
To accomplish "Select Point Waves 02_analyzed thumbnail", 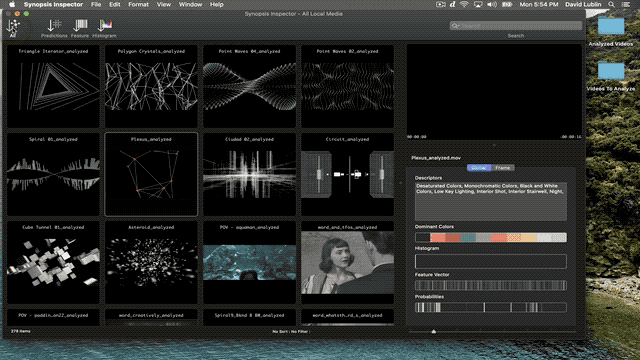I will tap(347, 87).
